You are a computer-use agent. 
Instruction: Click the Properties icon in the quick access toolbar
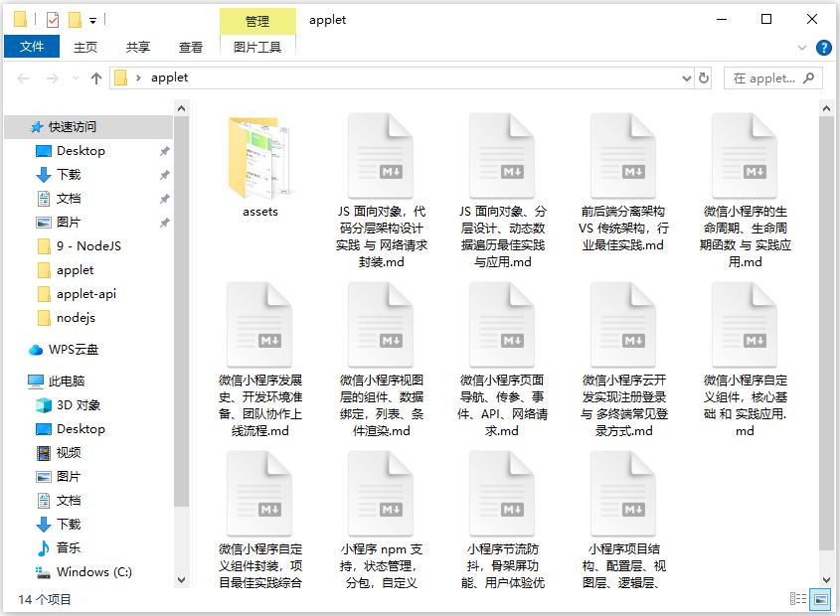point(53,20)
